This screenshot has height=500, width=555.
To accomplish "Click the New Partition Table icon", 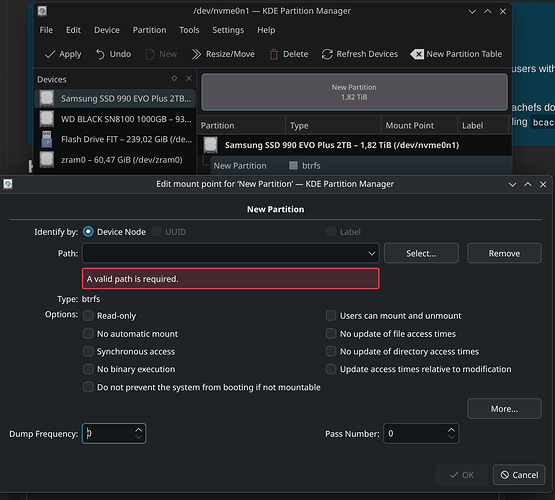I will coord(417,54).
